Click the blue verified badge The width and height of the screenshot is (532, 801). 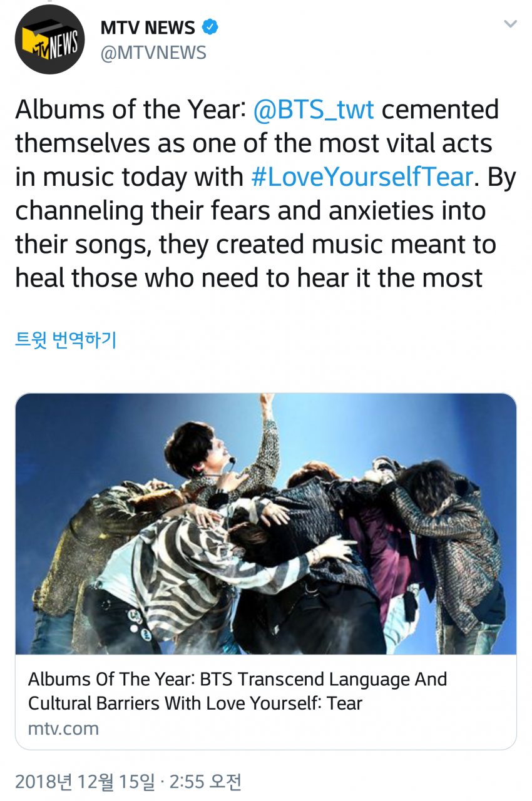[210, 27]
